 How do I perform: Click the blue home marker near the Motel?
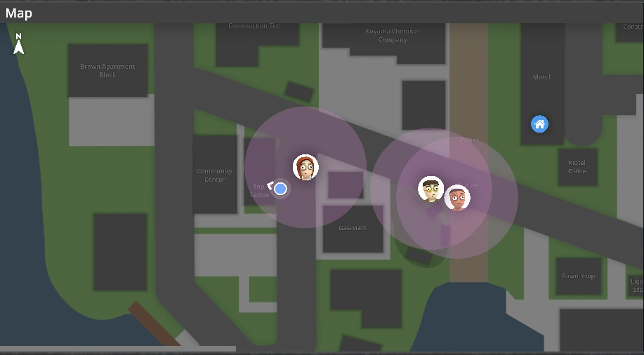click(539, 124)
